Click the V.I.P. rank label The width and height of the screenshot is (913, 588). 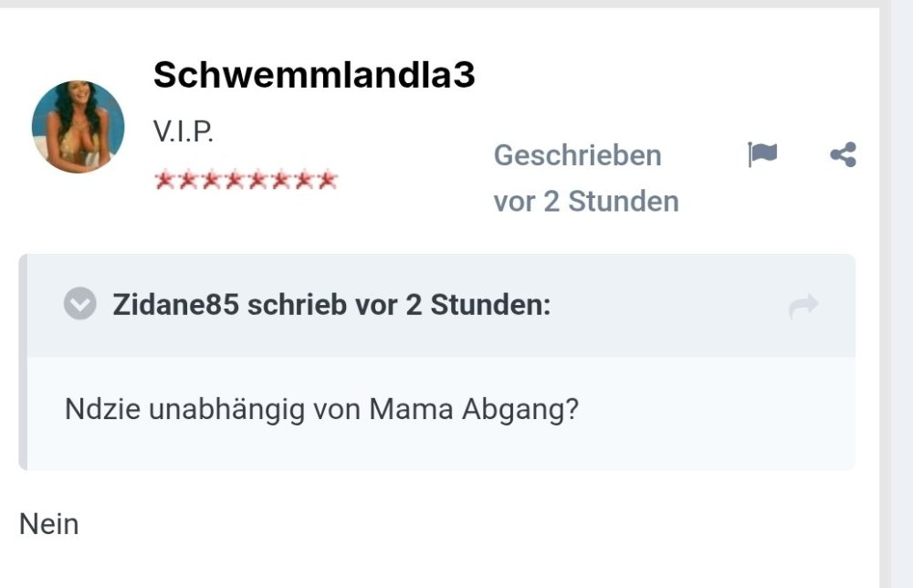tap(184, 132)
